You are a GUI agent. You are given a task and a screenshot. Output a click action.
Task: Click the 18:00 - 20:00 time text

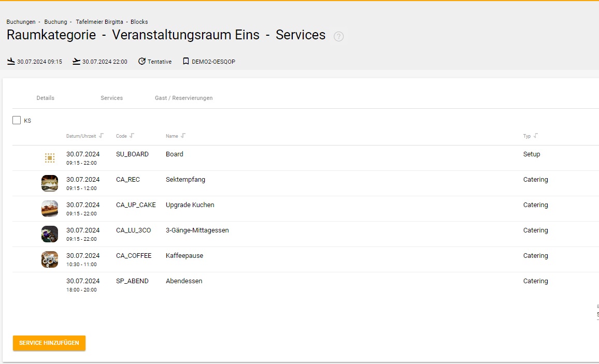[x=81, y=290]
